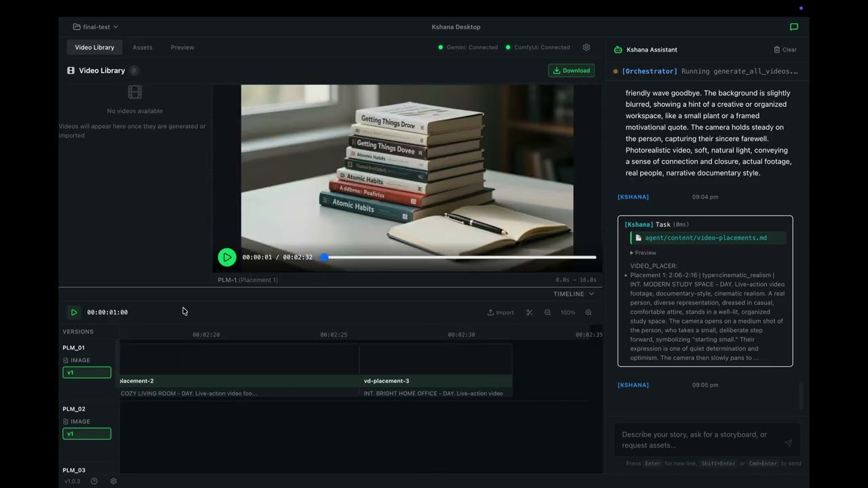The height and width of the screenshot is (488, 868).
Task: Open the Assets tab
Action: (142, 47)
